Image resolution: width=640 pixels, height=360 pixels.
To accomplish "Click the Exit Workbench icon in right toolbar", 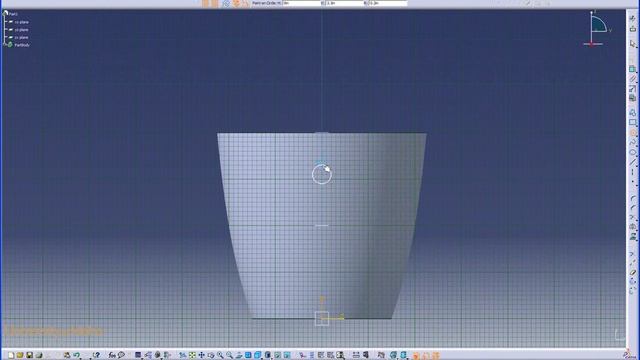I will [632, 29].
